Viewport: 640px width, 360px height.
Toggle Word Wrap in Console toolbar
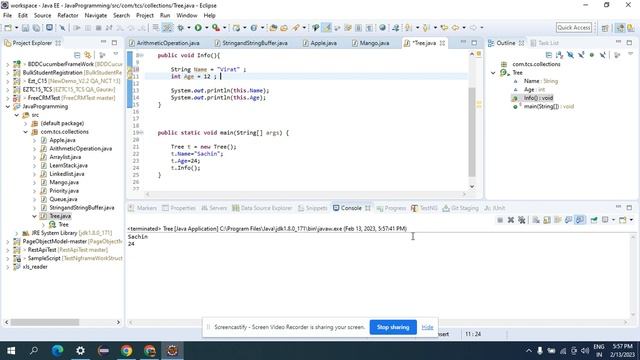[x=558, y=220]
